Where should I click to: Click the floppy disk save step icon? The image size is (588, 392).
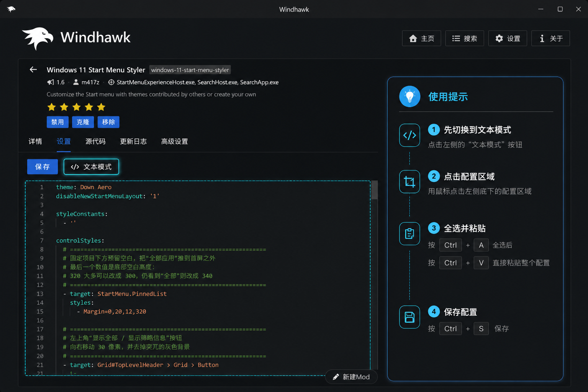pos(409,317)
